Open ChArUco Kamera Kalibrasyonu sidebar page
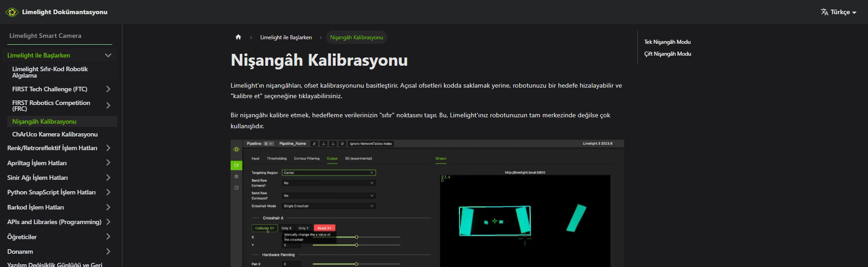 (x=62, y=134)
